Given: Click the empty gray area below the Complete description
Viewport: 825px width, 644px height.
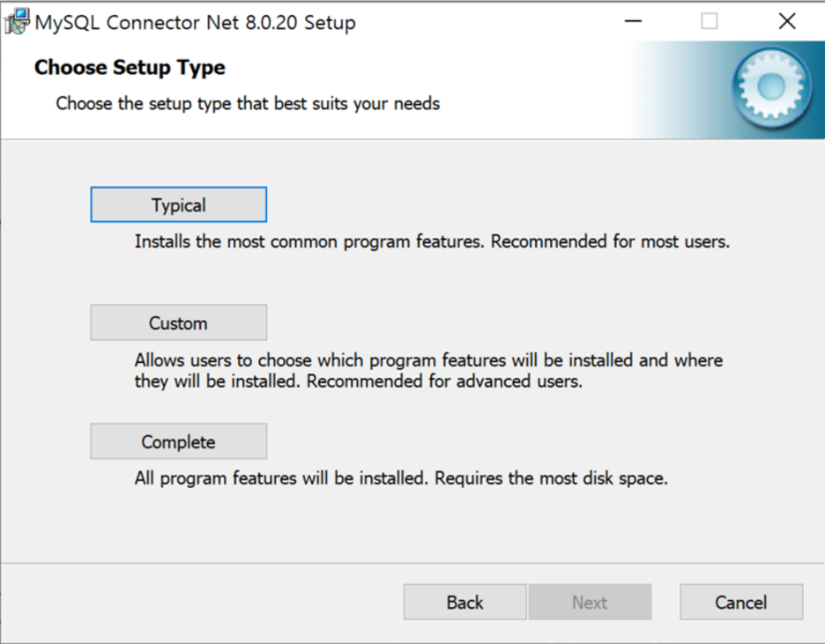Looking at the screenshot, I should pos(412,526).
